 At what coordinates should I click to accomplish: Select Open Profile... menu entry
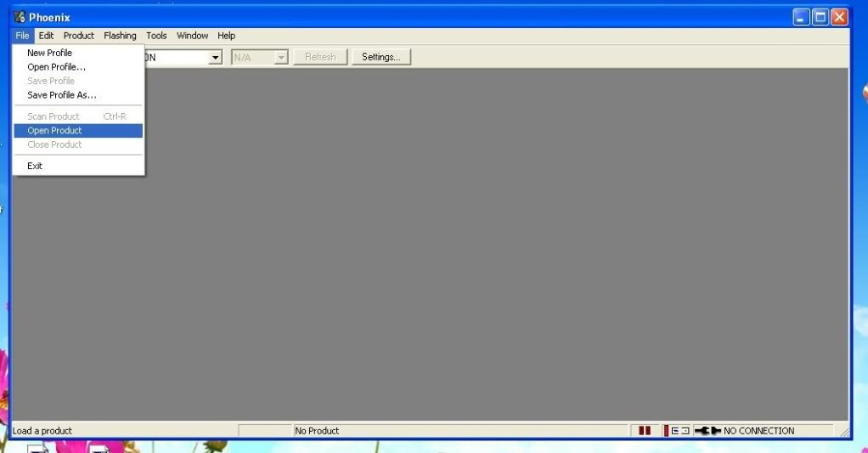pos(78,67)
